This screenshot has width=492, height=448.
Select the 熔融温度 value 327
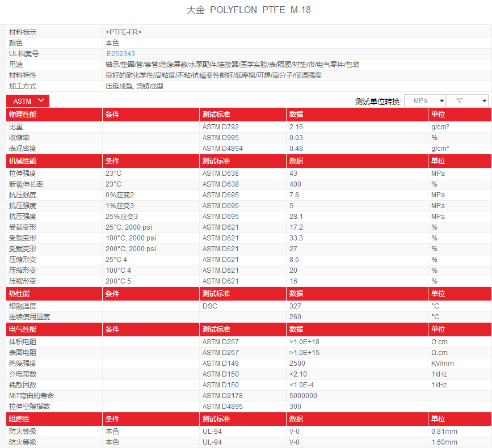(295, 306)
